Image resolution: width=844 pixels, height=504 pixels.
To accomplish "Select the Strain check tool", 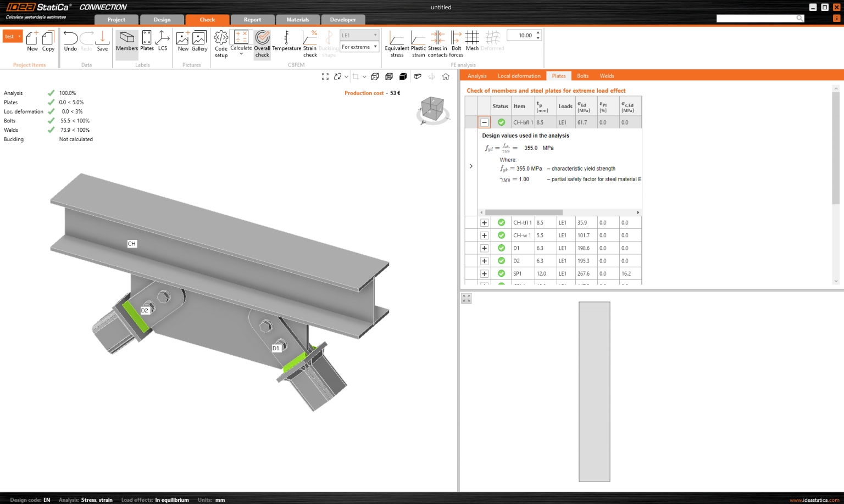I will pyautogui.click(x=310, y=43).
